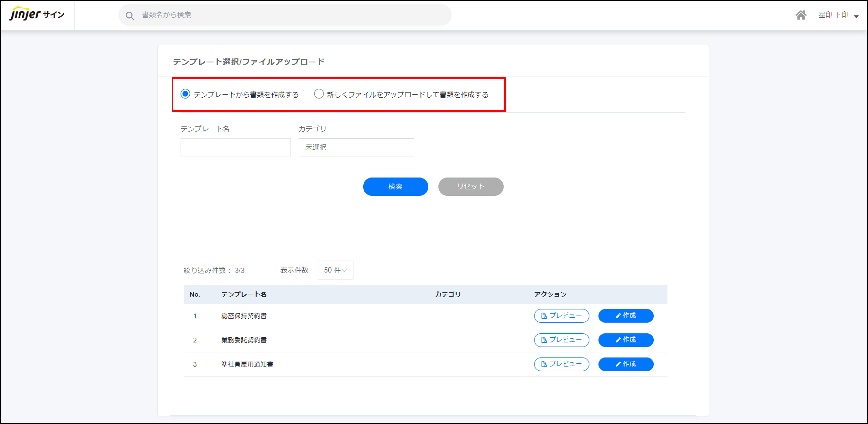Screen dimensions: 868x424
Task: Create document from 秘密保持契約書
Action: pos(626,316)
